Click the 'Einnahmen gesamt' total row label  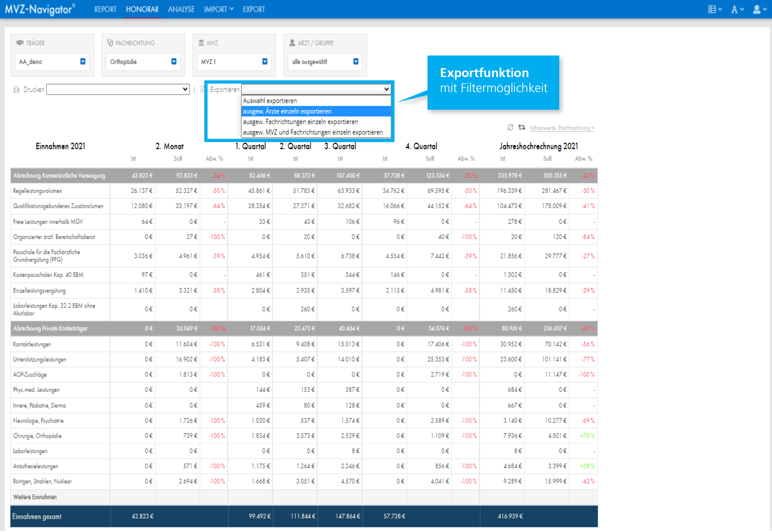tap(37, 517)
